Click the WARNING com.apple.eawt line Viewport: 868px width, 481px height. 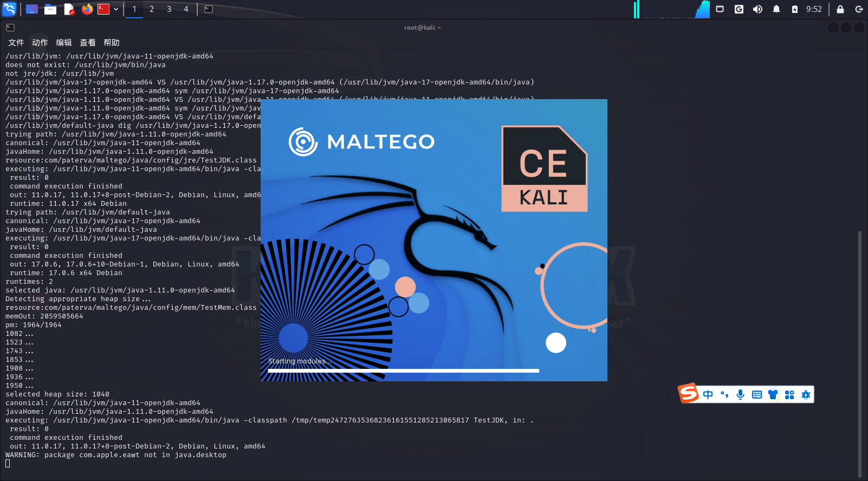click(x=116, y=455)
